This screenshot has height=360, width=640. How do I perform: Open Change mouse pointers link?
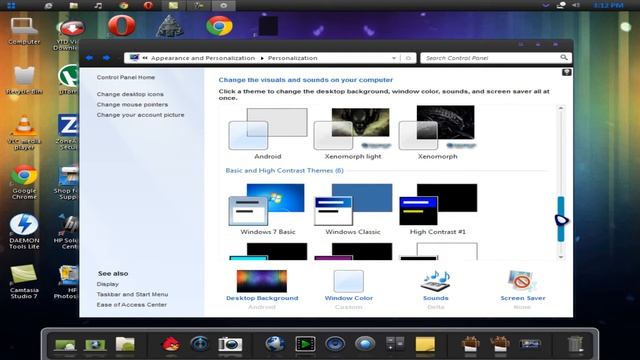132,104
